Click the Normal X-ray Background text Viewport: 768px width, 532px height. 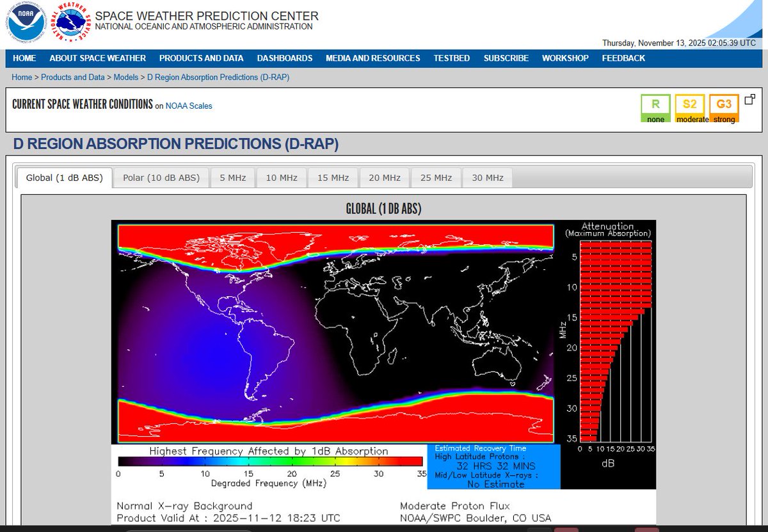click(184, 506)
